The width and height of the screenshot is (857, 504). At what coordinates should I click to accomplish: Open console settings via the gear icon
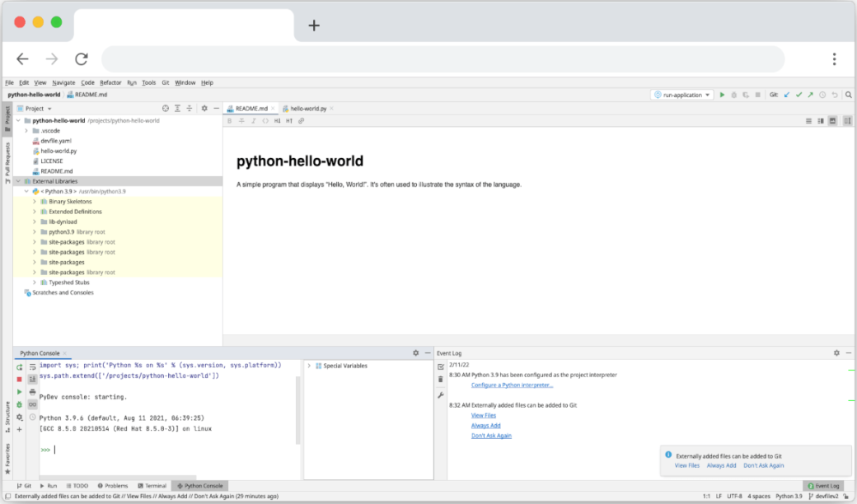pos(18,416)
